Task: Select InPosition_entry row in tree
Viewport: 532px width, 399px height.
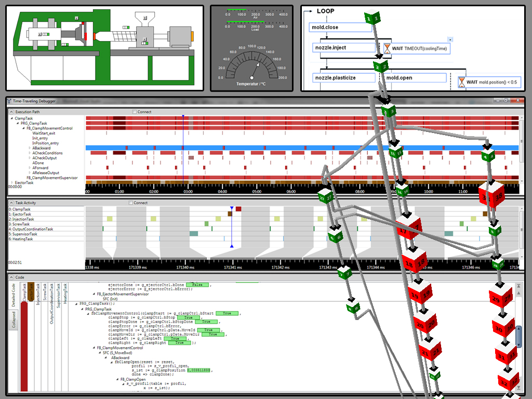Action: 46,143
